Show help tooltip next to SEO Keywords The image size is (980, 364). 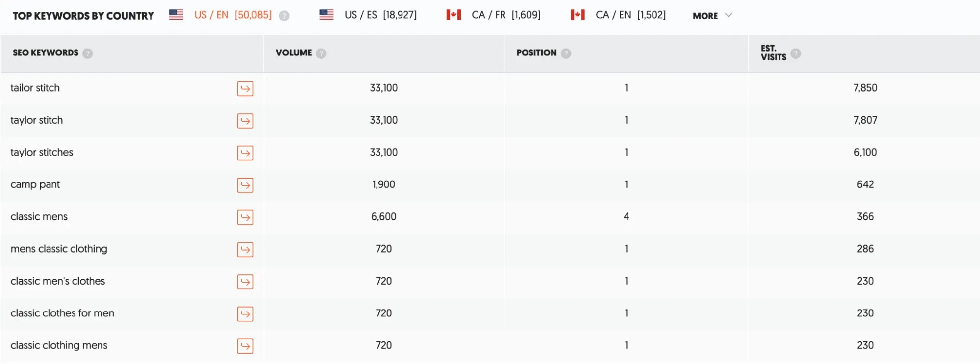(x=88, y=53)
